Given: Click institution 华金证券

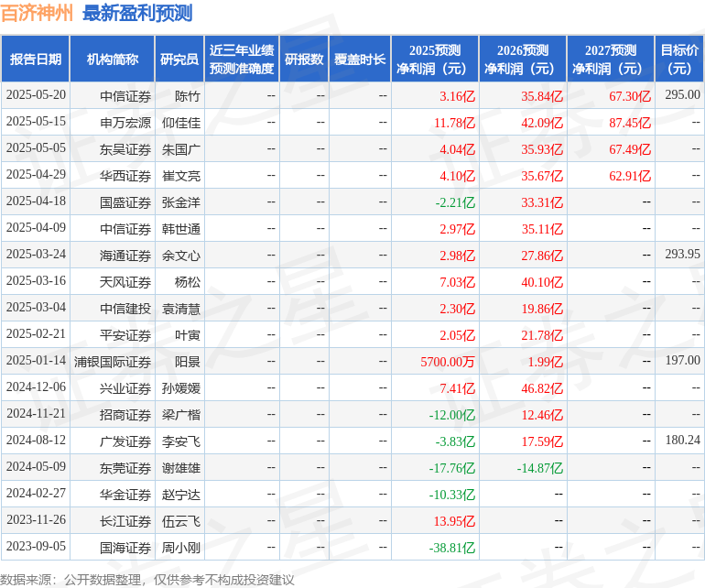Looking at the screenshot, I should 125,495.
